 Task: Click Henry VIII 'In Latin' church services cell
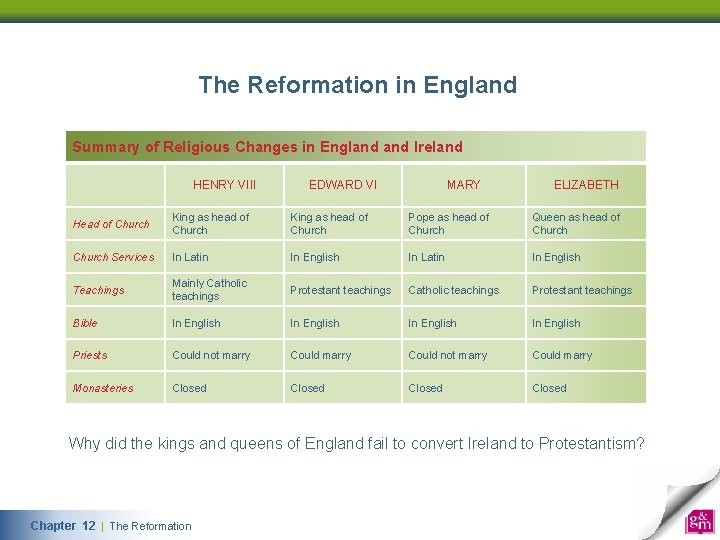(224, 257)
